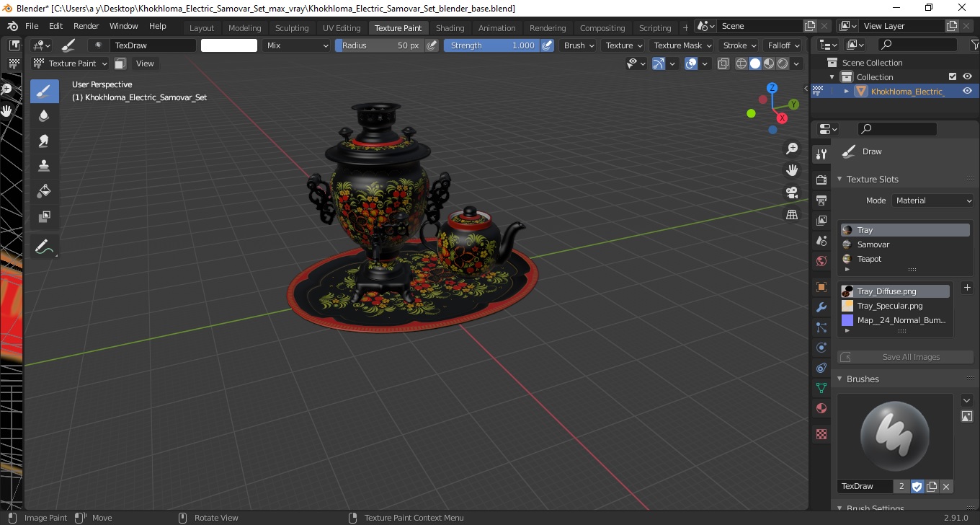Click the zoom view magnifier in viewport
980x525 pixels.
click(792, 149)
